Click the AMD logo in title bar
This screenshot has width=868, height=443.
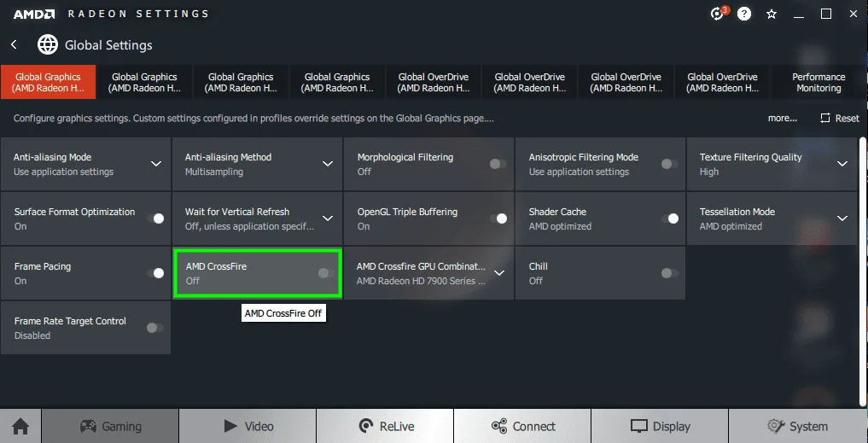[34, 14]
